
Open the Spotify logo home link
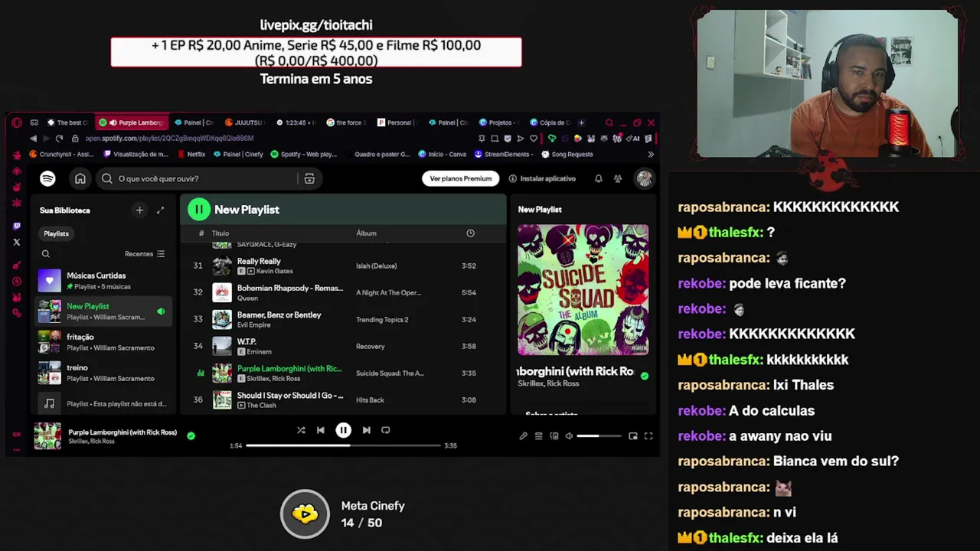[47, 178]
